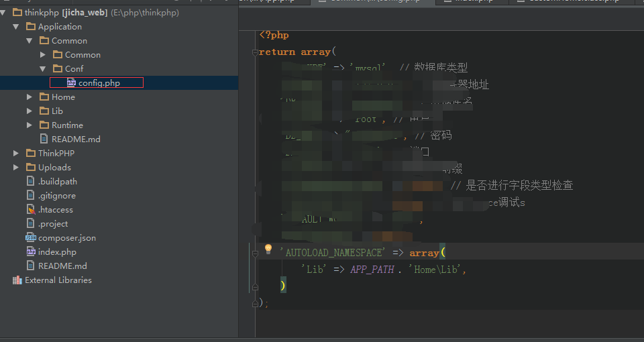Click the Conf folder icon
The image size is (644, 342).
58,68
